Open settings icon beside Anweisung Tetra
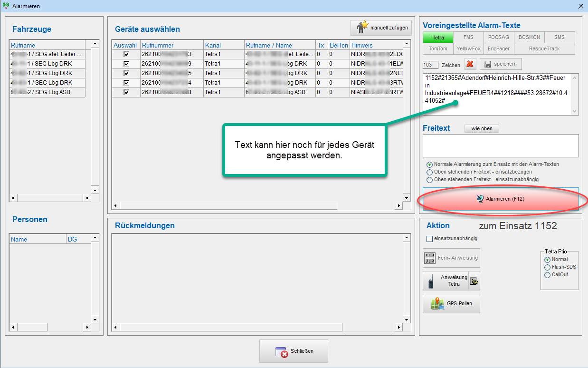Image resolution: width=588 pixels, height=368 pixels. point(474,281)
